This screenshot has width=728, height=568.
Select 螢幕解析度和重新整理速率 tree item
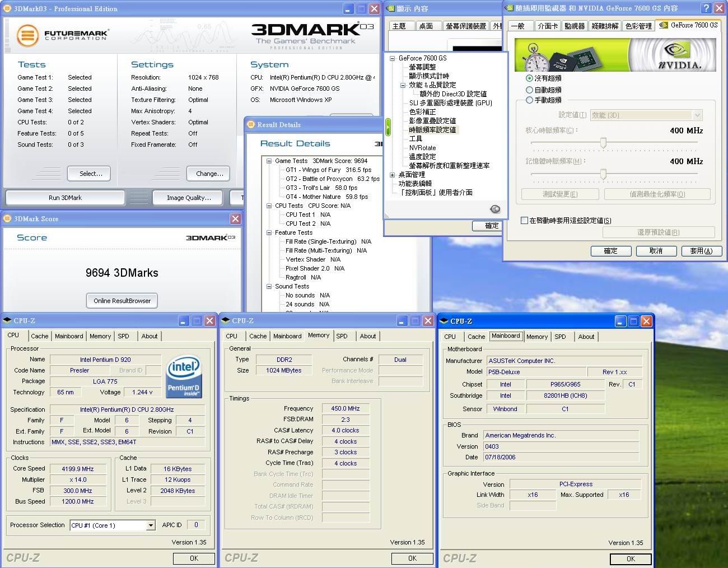(x=449, y=166)
